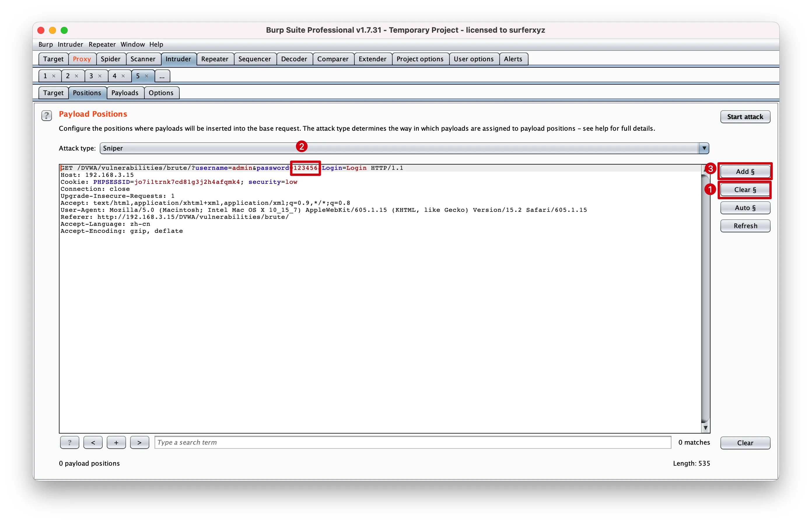Select the main Intruder tab

pyautogui.click(x=178, y=59)
